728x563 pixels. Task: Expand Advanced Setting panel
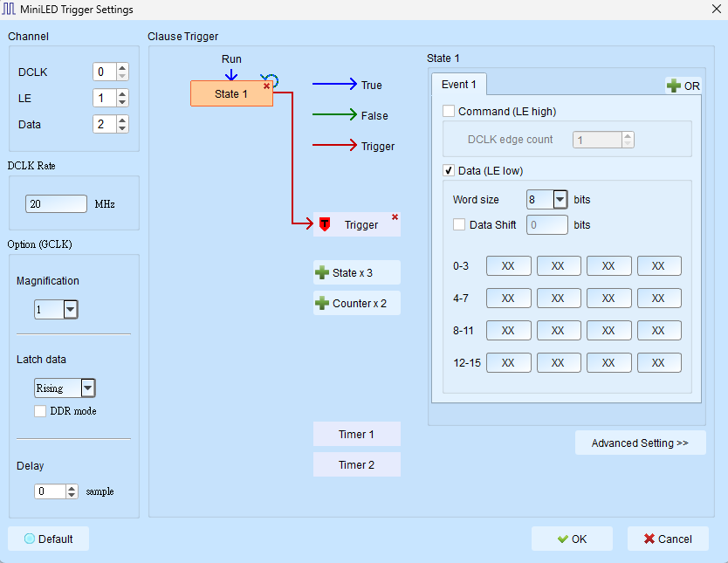point(640,443)
